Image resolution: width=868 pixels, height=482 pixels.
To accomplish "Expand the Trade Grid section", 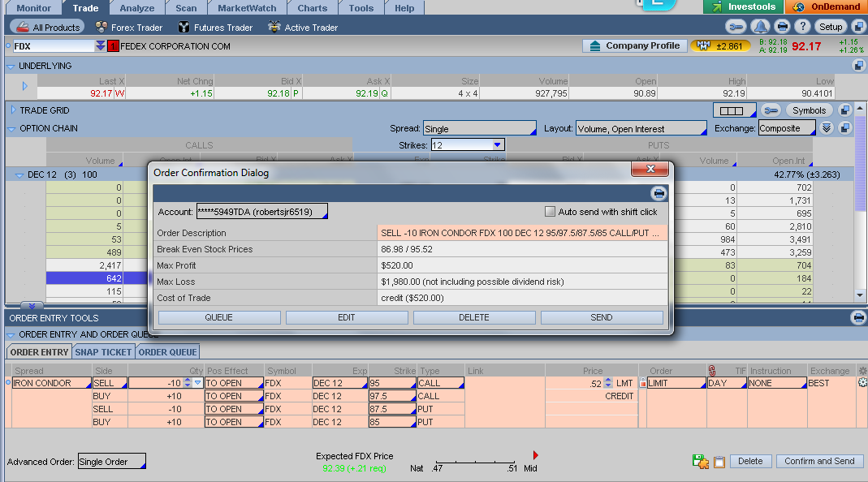I will click(12, 110).
